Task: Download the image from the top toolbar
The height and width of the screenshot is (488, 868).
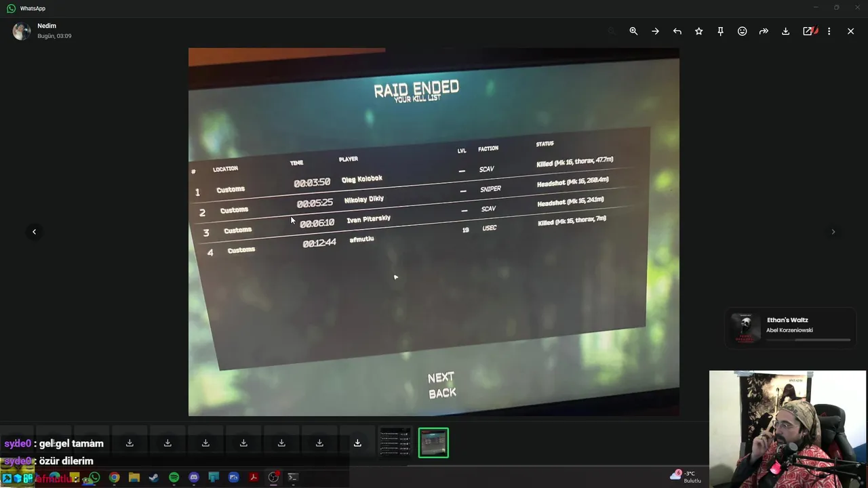Action: (x=785, y=31)
